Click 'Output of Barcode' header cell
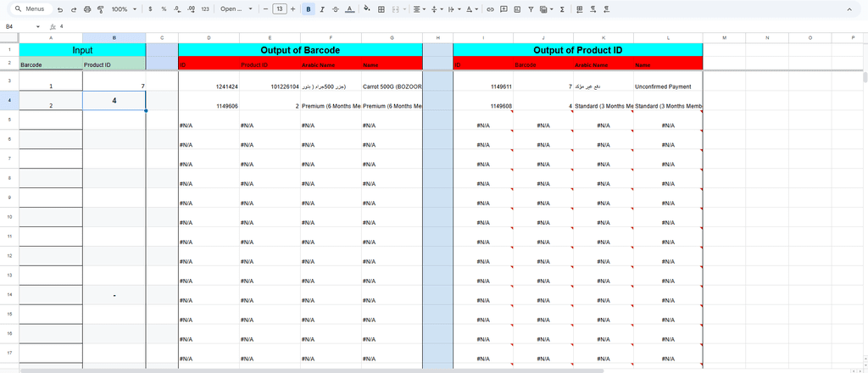This screenshot has height=373, width=868. (x=300, y=50)
